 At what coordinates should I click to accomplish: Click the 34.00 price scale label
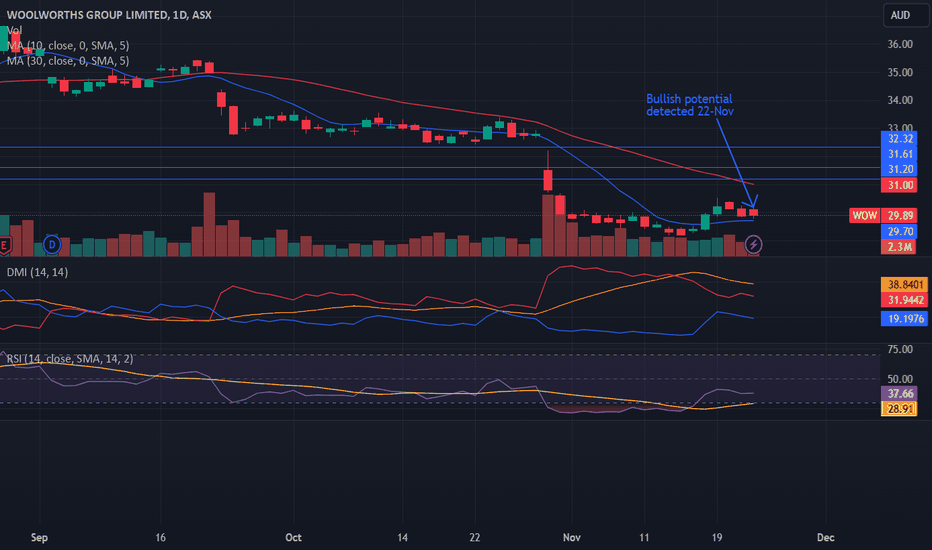[x=900, y=100]
